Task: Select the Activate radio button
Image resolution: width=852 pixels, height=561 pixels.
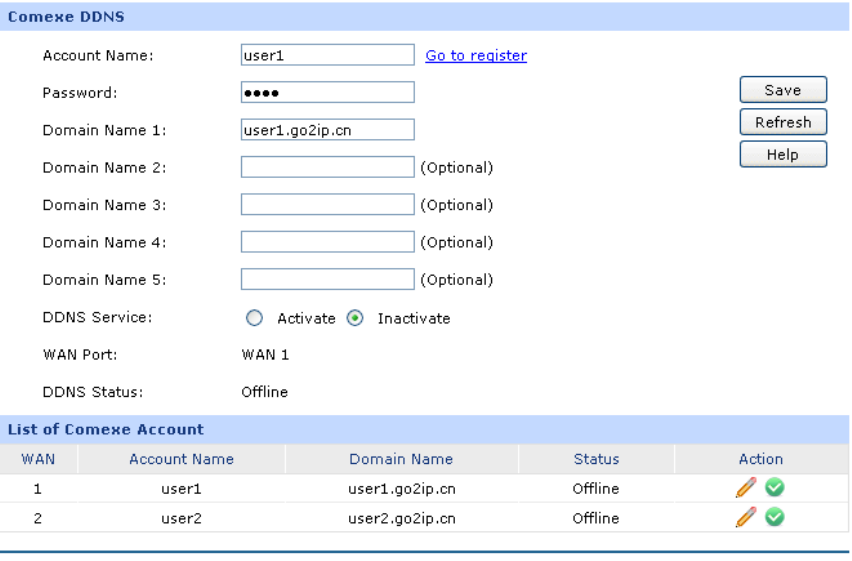Action: click(254, 318)
